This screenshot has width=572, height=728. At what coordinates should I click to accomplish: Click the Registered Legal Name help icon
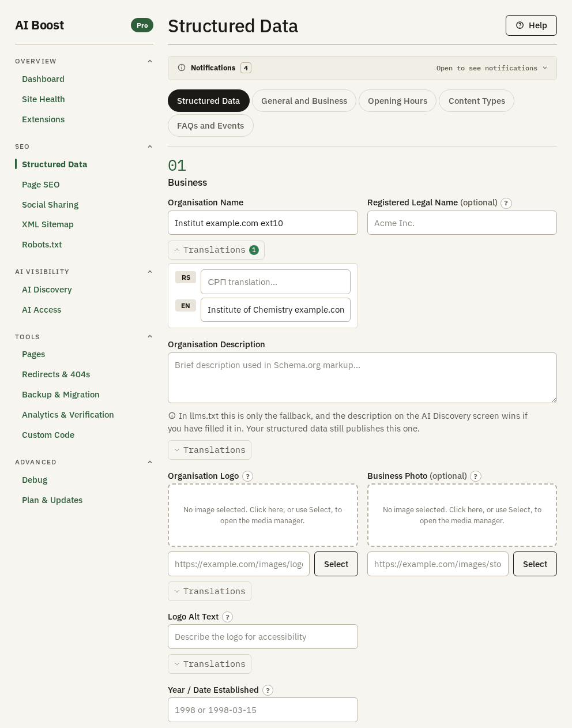point(506,203)
